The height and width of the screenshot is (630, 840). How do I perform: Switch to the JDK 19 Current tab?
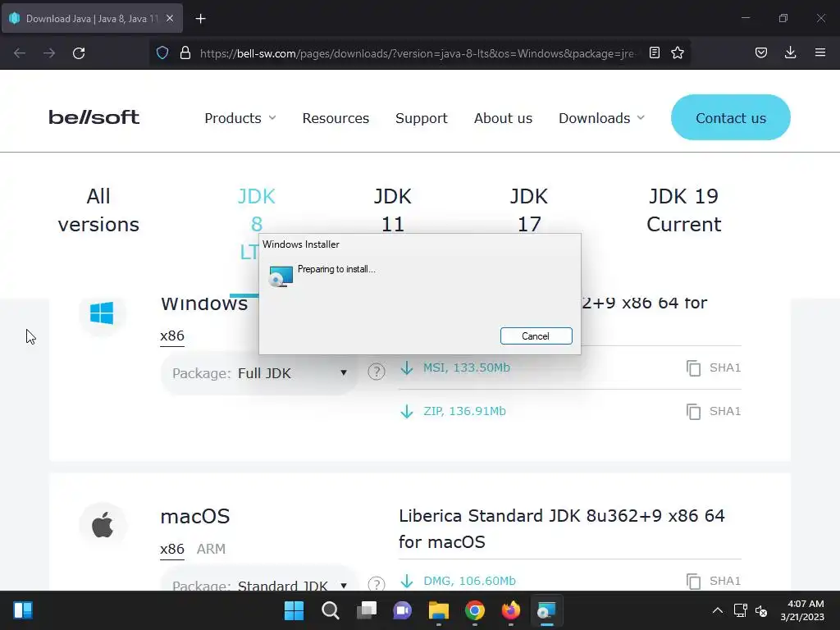tap(683, 210)
